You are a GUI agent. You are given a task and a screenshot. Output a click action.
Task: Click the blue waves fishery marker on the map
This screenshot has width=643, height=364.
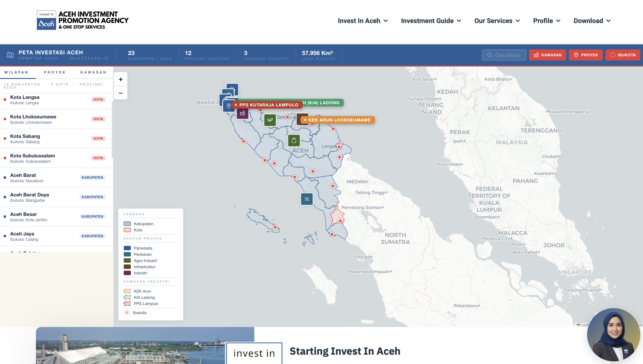[307, 199]
